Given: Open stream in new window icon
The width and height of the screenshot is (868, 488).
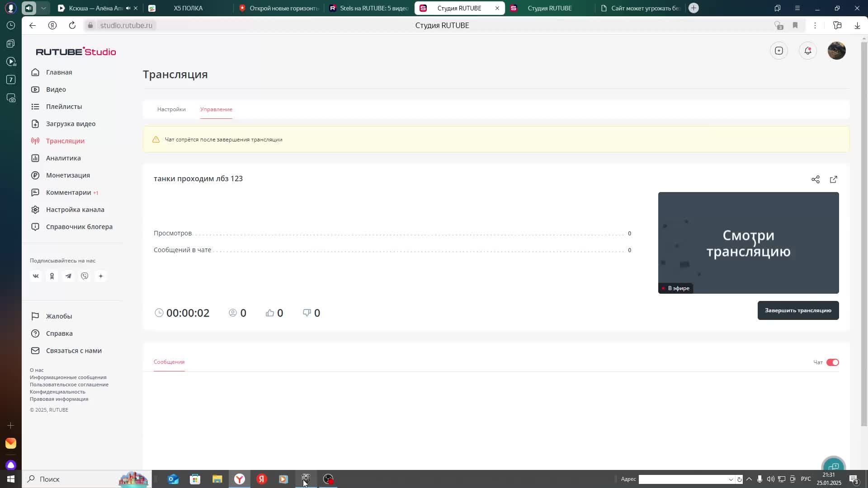Looking at the screenshot, I should click(833, 179).
